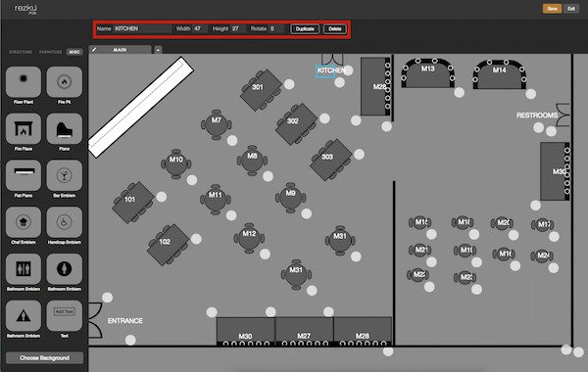Select the men/women square Bathroom Emblem
The width and height of the screenshot is (588, 372).
[24, 269]
